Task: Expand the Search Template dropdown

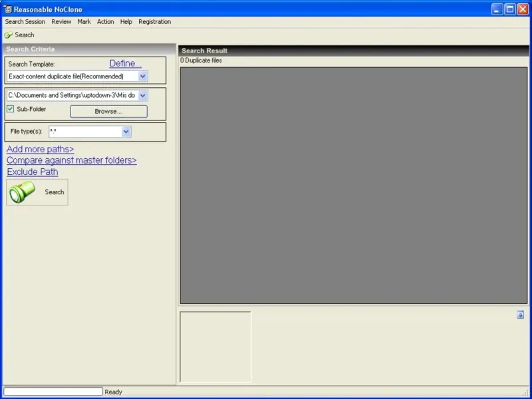Action: (143, 76)
